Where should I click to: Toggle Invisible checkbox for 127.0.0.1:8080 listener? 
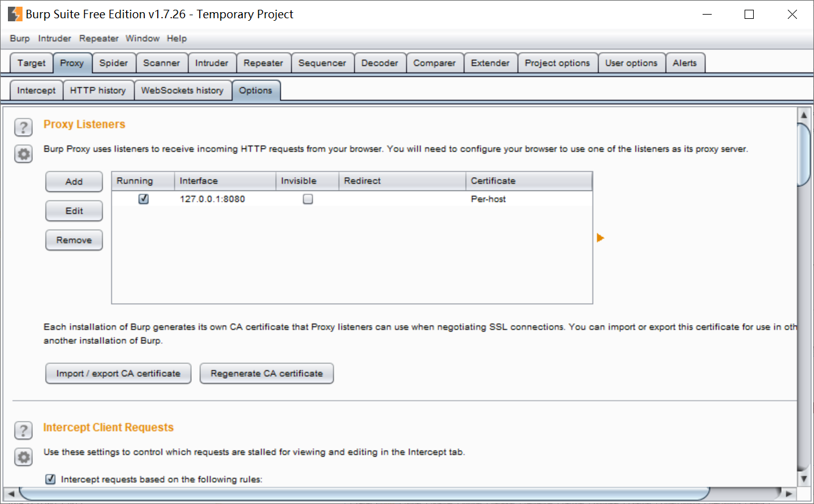point(308,199)
